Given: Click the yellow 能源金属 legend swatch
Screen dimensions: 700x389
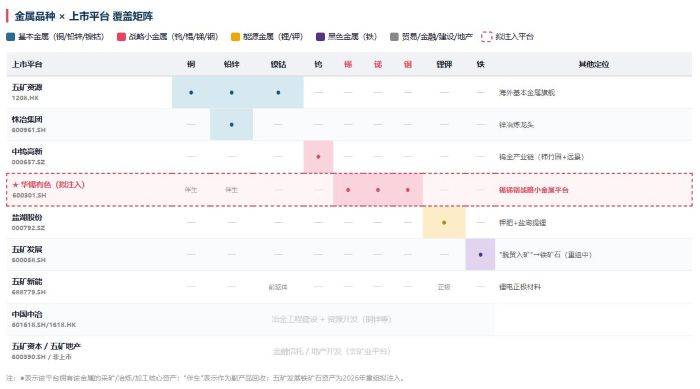Looking at the screenshot, I should click(x=235, y=37).
